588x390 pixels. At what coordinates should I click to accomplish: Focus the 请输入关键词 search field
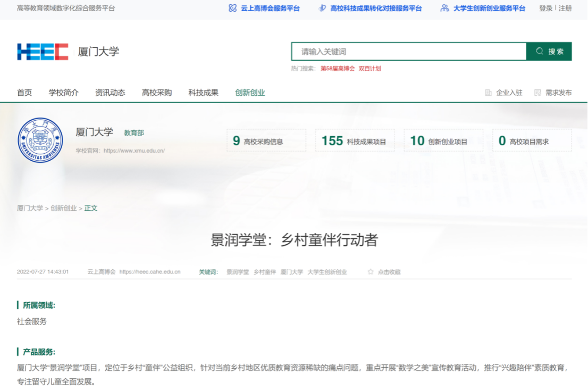(x=408, y=52)
